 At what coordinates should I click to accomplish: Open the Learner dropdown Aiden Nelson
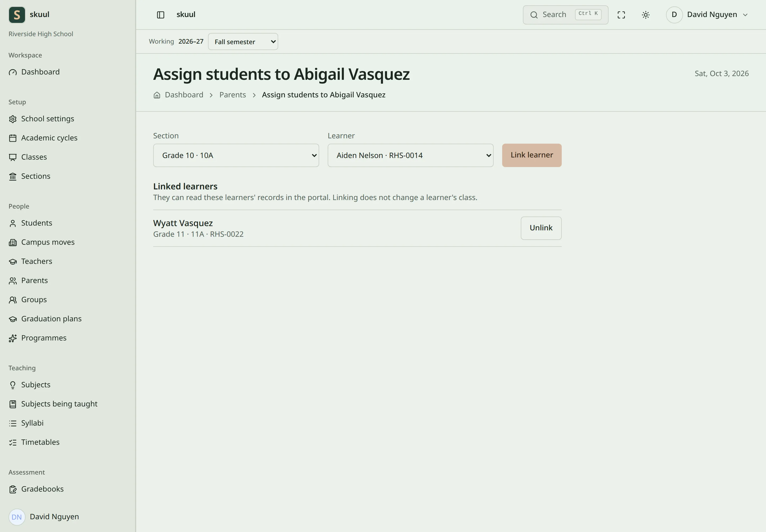click(410, 155)
